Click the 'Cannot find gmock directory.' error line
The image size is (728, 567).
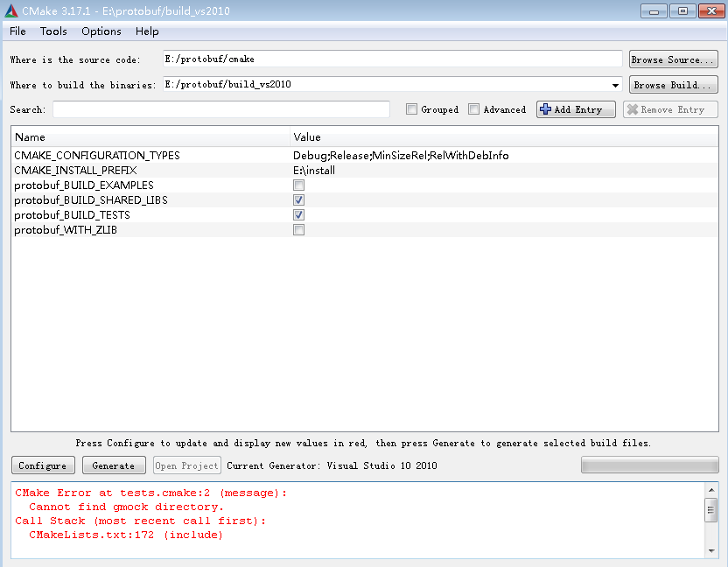126,507
